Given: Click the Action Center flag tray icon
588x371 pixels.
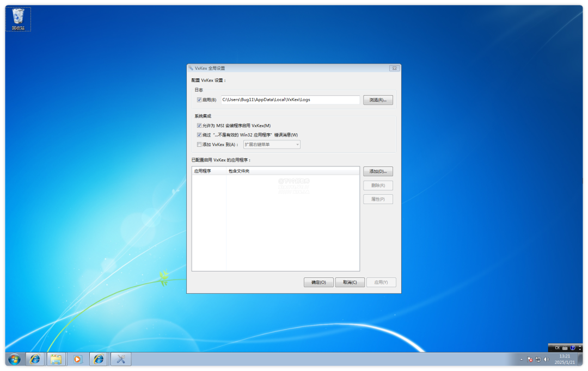Looking at the screenshot, I should point(530,359).
